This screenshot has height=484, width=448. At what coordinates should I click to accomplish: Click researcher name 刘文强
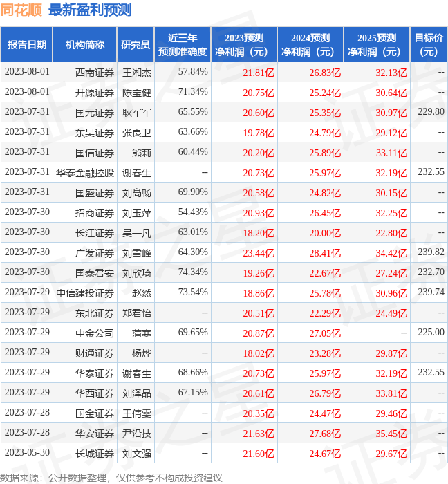coord(137,454)
